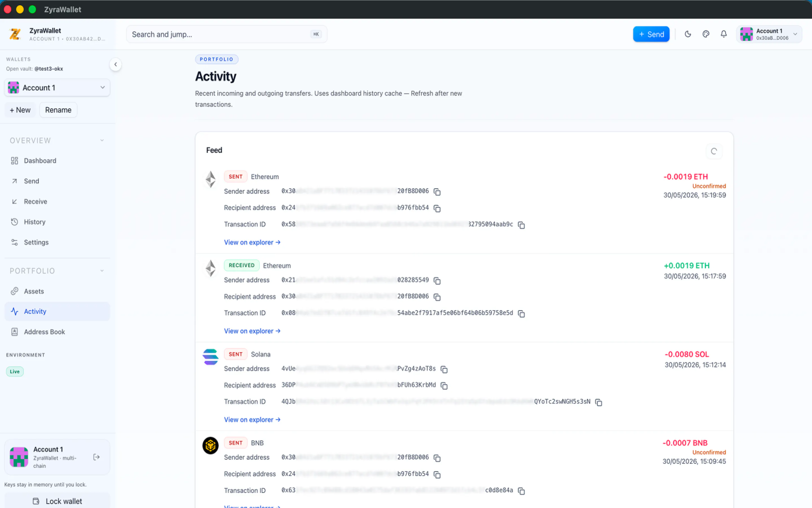
Task: Click the RECEIVED badge
Action: tap(242, 265)
